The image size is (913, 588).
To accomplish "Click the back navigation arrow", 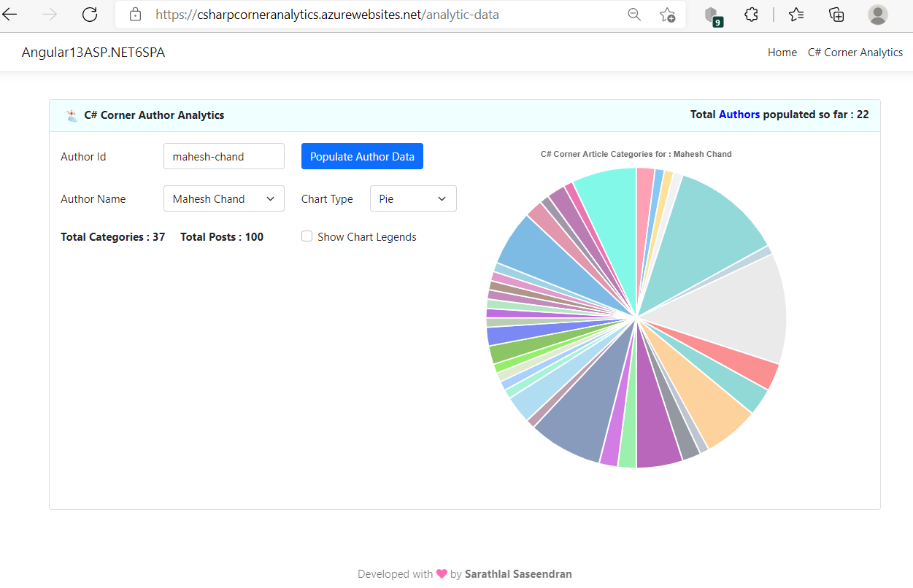I will (9, 14).
